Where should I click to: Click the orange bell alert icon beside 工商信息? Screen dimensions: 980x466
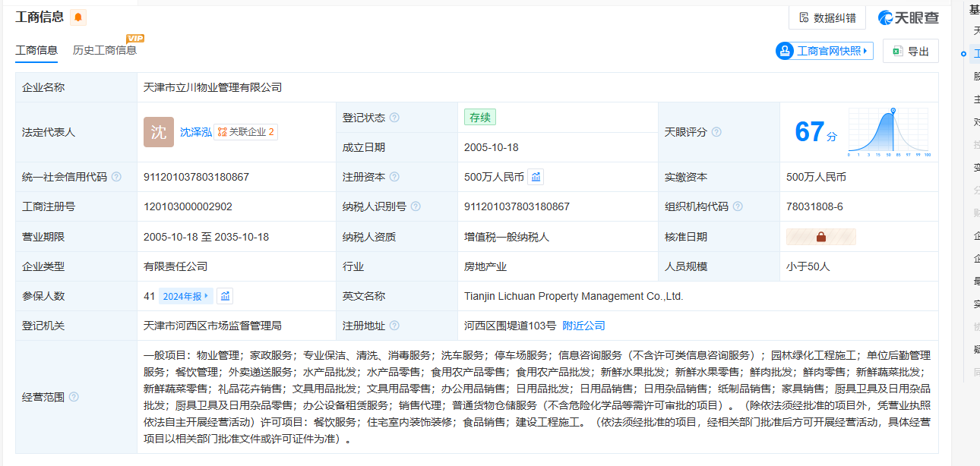[x=77, y=17]
